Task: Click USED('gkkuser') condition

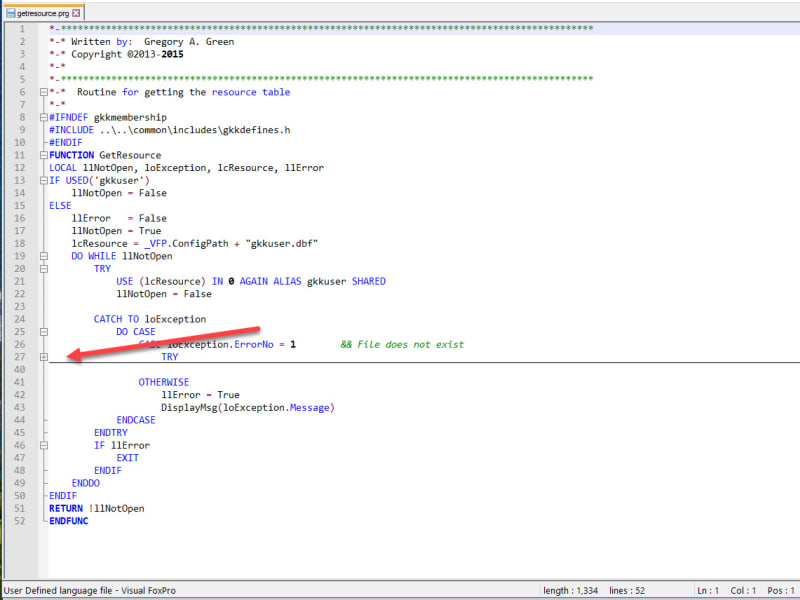Action: pos(108,181)
